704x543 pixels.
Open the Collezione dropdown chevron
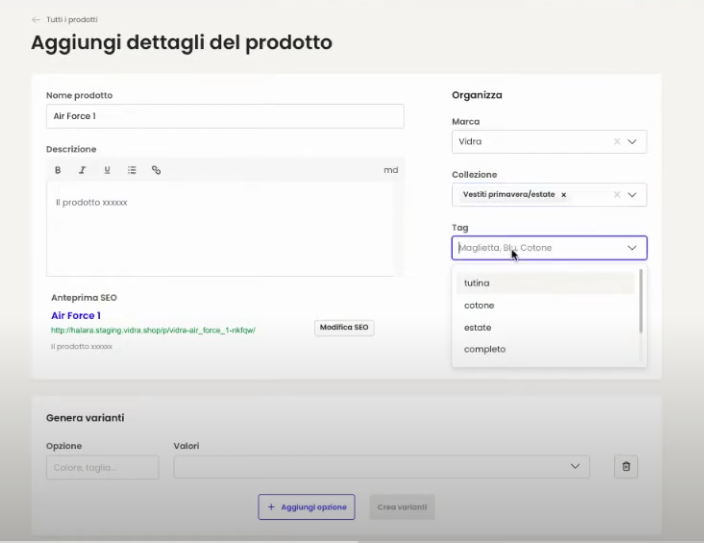coord(632,195)
